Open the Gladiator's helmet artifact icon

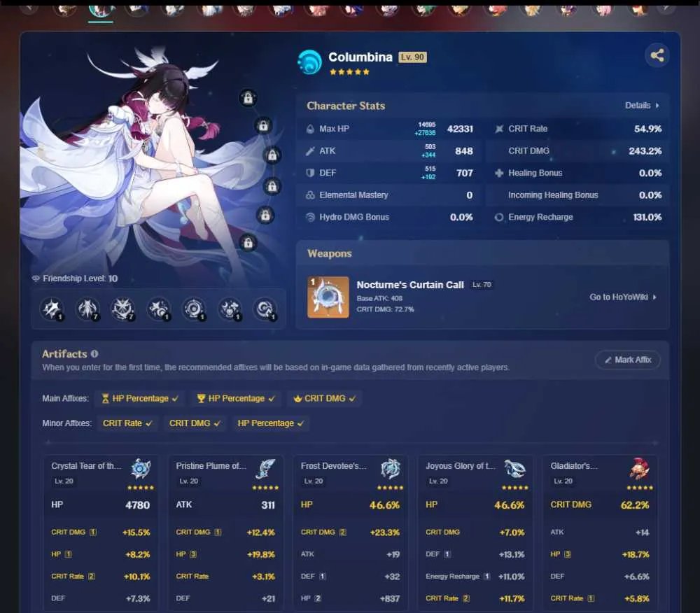pyautogui.click(x=639, y=469)
